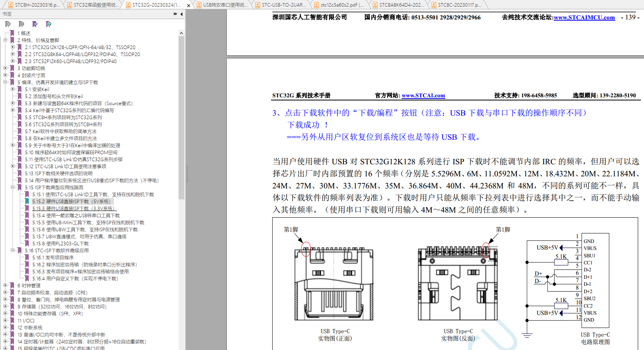This screenshot has height=350, width=644.
Task: Collapse the 2 特性、价格及管脚 node
Action: coord(5,40)
